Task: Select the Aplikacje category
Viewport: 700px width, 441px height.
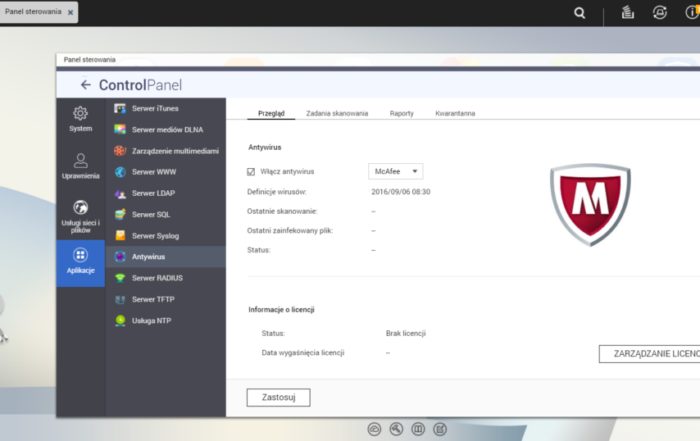Action: coord(80,262)
